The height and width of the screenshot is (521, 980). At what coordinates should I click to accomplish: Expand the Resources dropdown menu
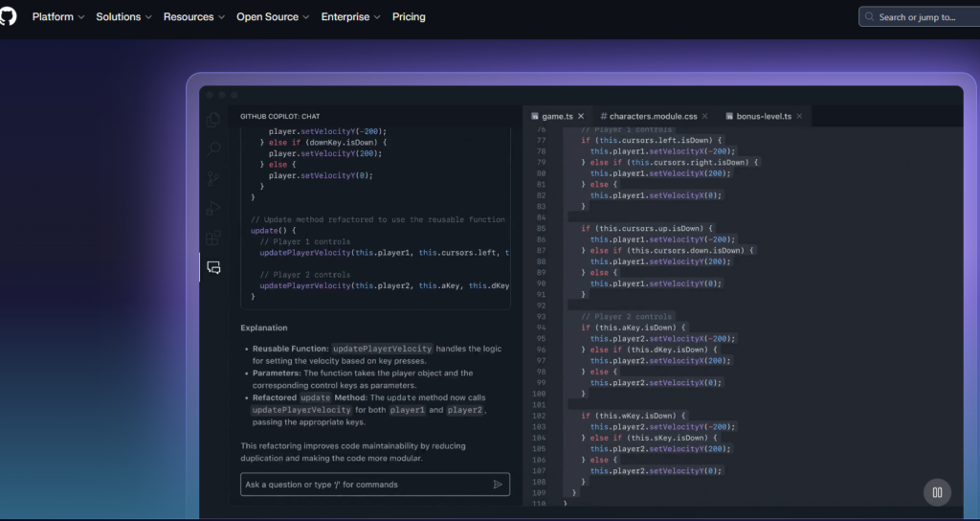click(x=193, y=17)
